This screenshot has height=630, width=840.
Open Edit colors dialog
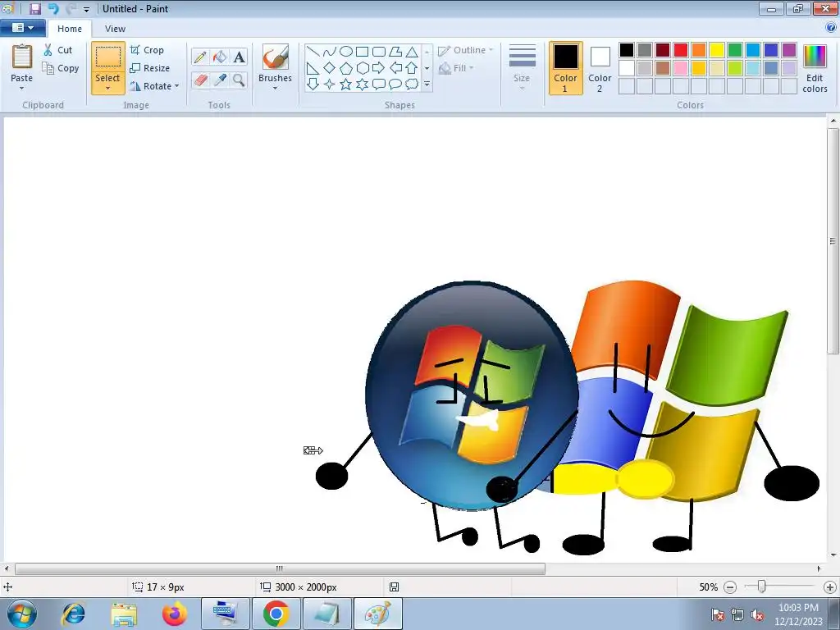tap(815, 68)
